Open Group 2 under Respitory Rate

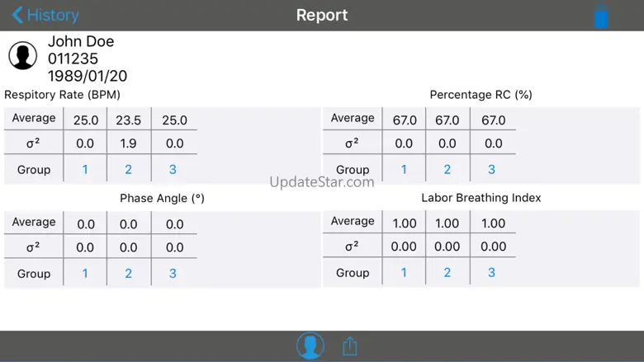(x=129, y=170)
